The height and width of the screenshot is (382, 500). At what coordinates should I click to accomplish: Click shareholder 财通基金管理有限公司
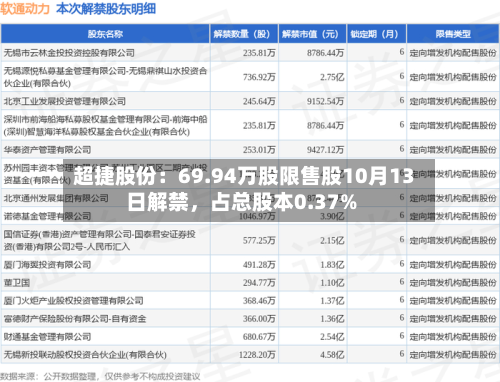(x=47, y=337)
